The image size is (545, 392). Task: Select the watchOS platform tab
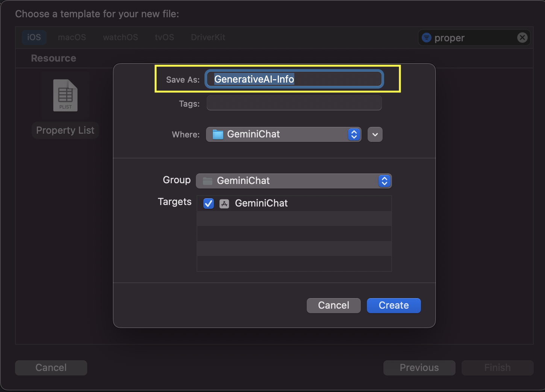click(120, 38)
